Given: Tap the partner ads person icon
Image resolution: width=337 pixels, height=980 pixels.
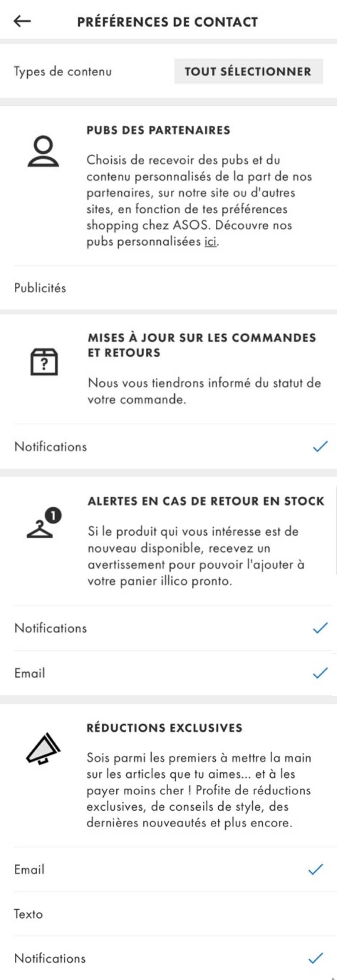Looking at the screenshot, I should (x=43, y=152).
